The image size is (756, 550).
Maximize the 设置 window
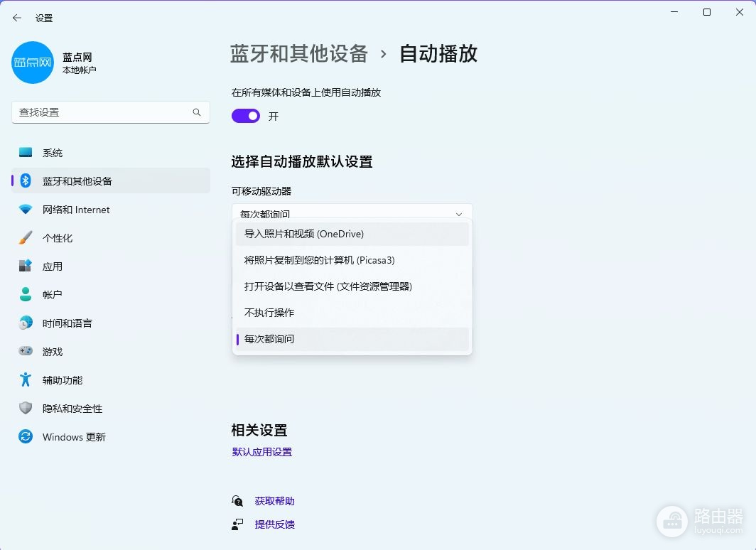(x=707, y=12)
